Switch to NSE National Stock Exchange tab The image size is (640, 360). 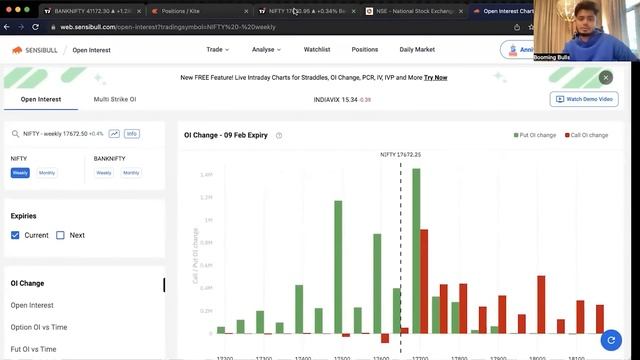(415, 11)
